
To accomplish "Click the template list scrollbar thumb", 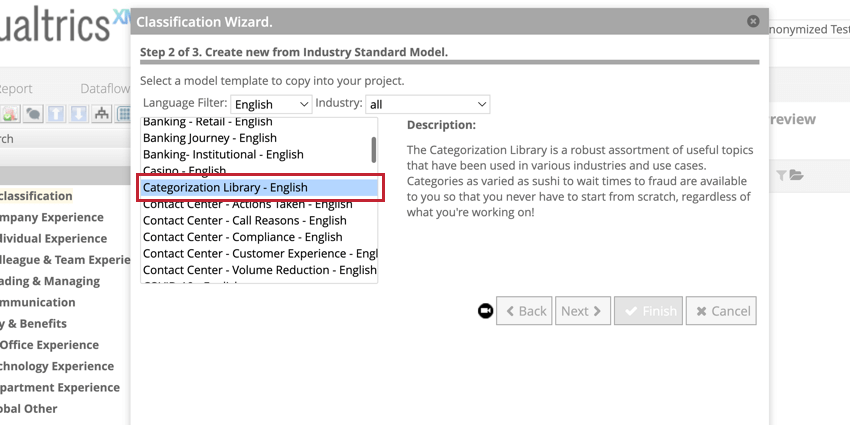I will click(374, 150).
